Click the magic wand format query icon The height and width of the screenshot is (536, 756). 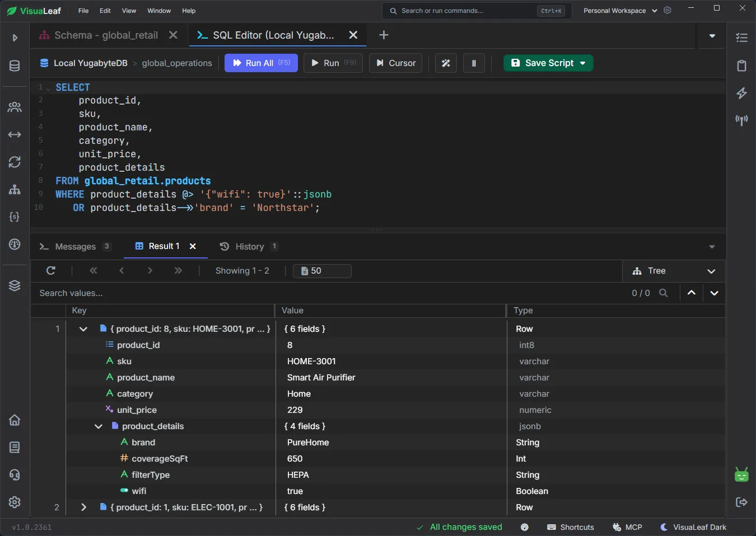click(446, 63)
